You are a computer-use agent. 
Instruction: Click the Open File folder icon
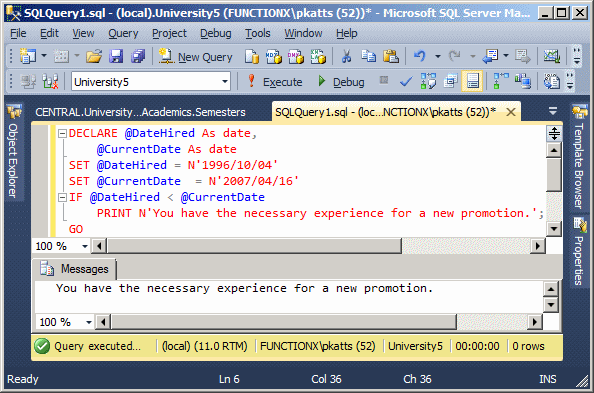94,57
